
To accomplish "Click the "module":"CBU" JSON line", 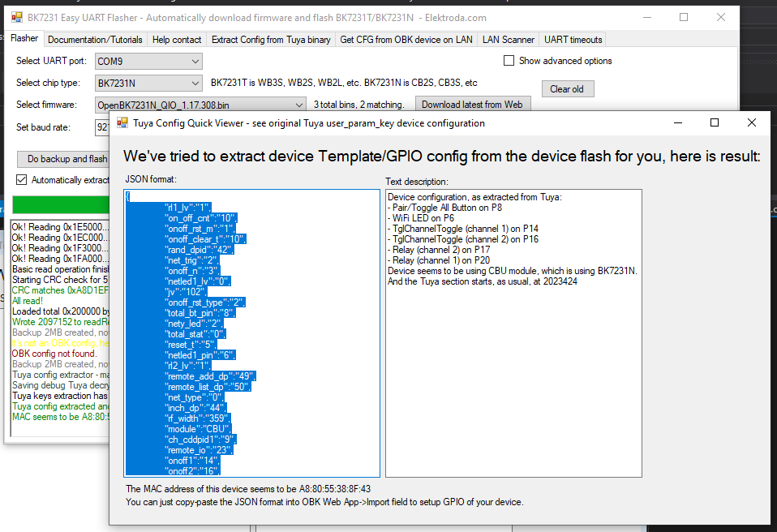I will (x=199, y=429).
